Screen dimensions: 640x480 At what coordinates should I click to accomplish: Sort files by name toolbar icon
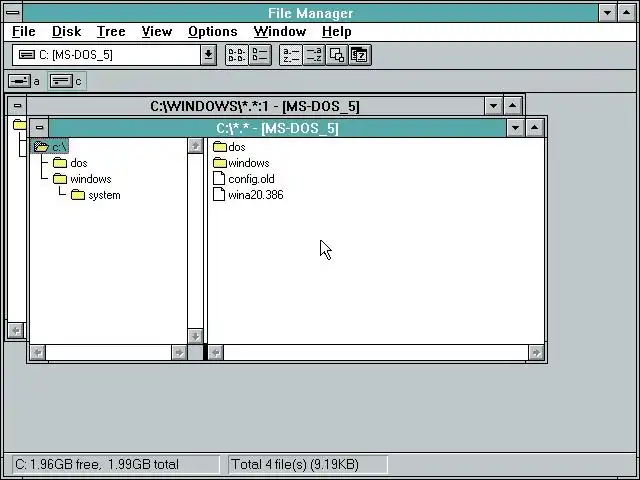291,55
